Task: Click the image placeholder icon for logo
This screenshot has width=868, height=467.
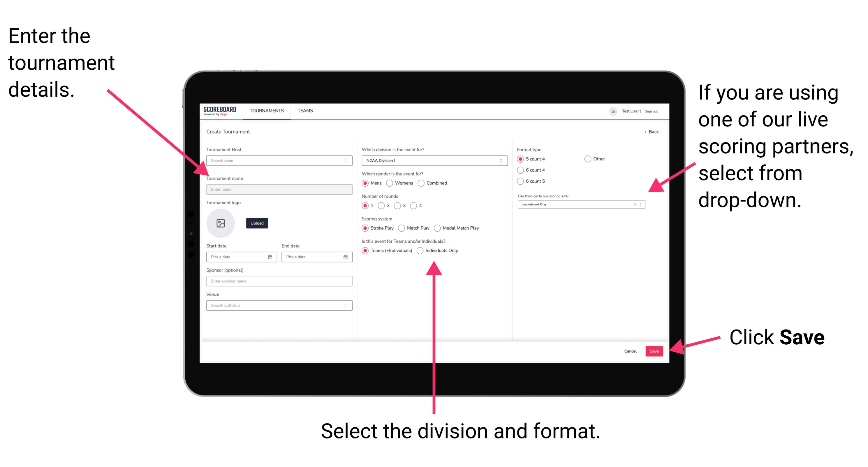Action: point(221,223)
